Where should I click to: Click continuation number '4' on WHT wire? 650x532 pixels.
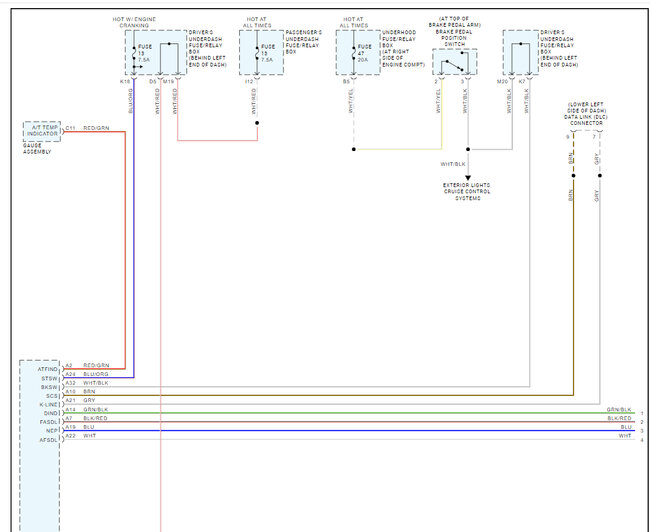pyautogui.click(x=642, y=440)
